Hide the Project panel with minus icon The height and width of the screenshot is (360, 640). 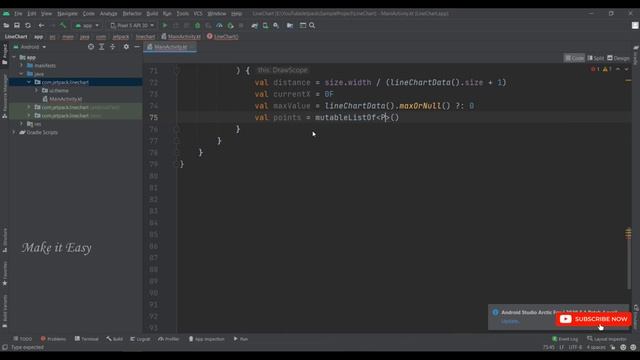[137, 47]
